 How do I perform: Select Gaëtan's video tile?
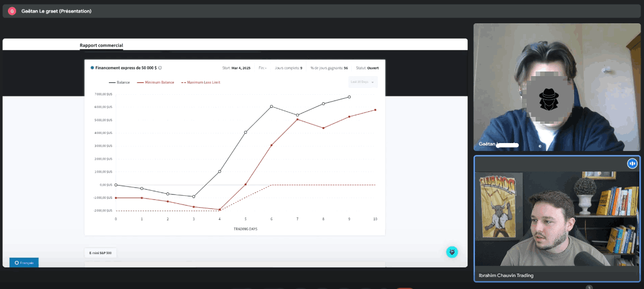(x=557, y=87)
